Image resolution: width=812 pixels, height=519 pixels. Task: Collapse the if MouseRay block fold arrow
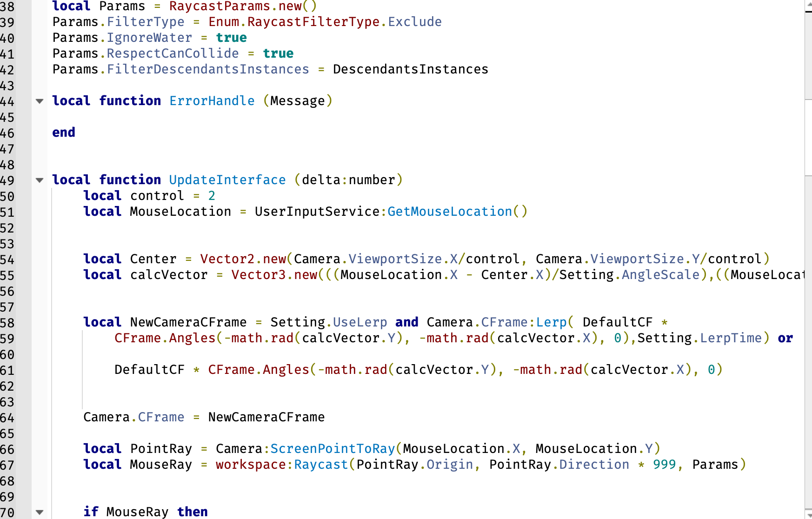[x=40, y=512]
